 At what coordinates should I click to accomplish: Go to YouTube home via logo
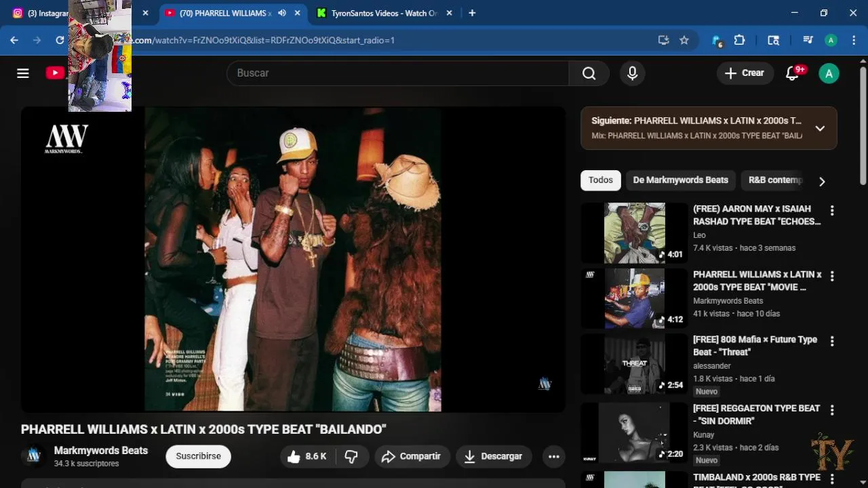tap(56, 73)
